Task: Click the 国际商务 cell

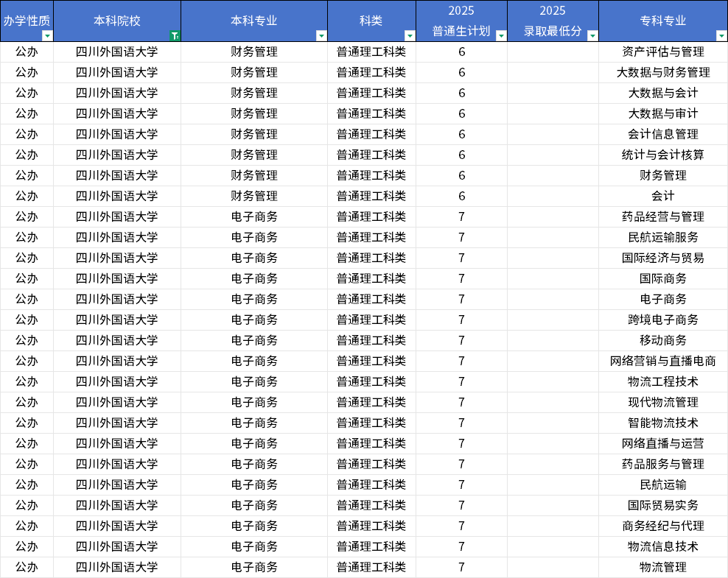Action: click(x=663, y=279)
